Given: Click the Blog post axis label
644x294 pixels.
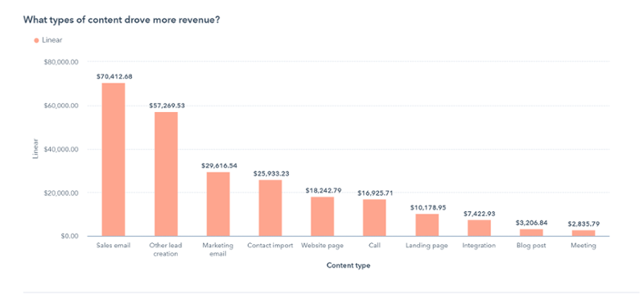Looking at the screenshot, I should [531, 246].
